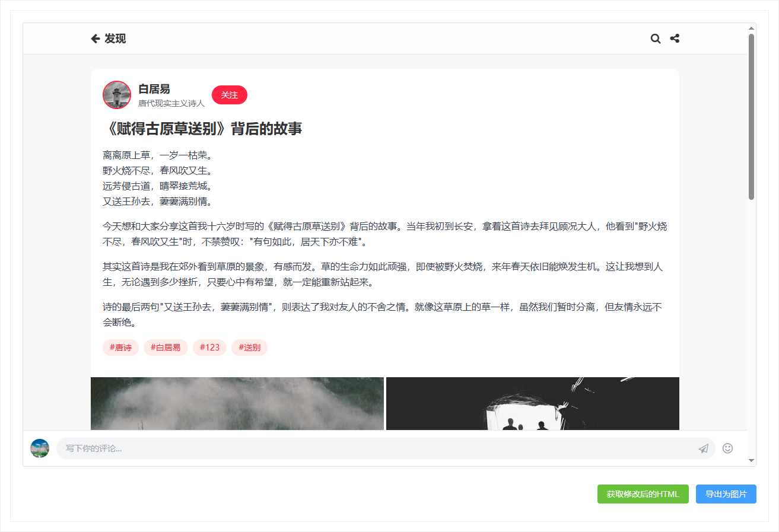Image resolution: width=779 pixels, height=532 pixels.
Task: Open the emoji picker smiley icon
Action: [x=728, y=448]
